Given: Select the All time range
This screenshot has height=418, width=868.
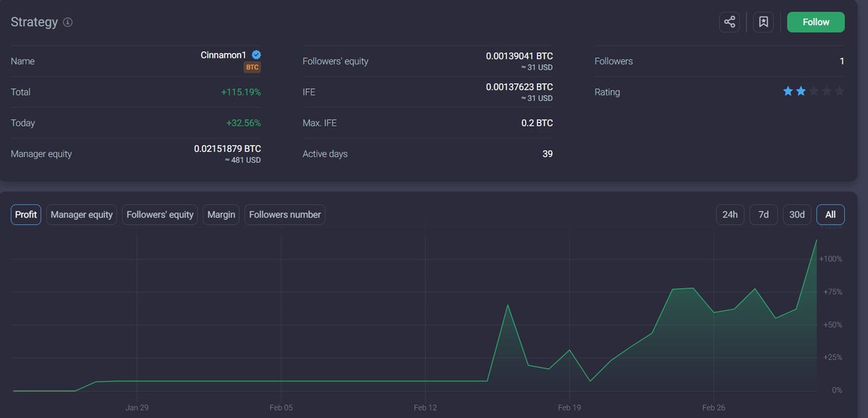Looking at the screenshot, I should point(830,215).
